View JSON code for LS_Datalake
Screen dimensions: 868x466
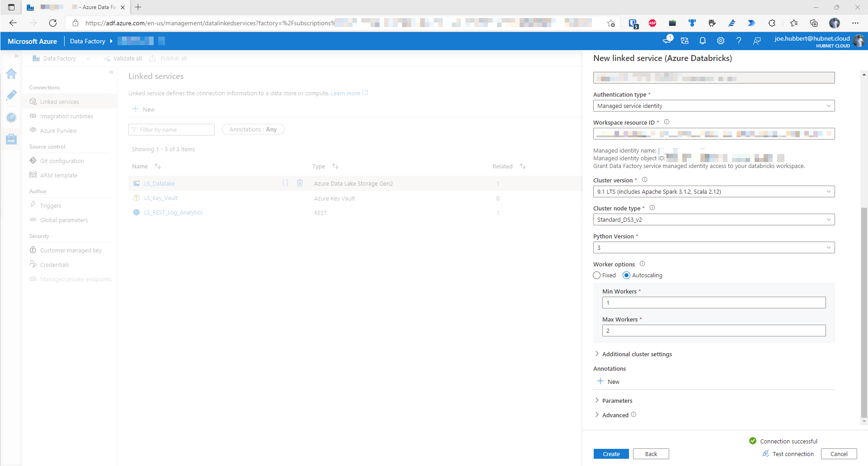(285, 183)
